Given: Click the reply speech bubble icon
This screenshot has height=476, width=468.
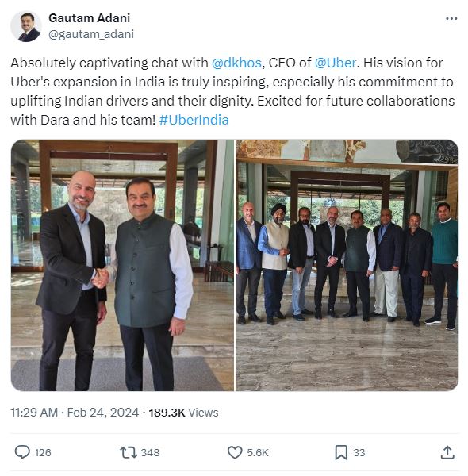Looking at the screenshot, I should pos(22,452).
